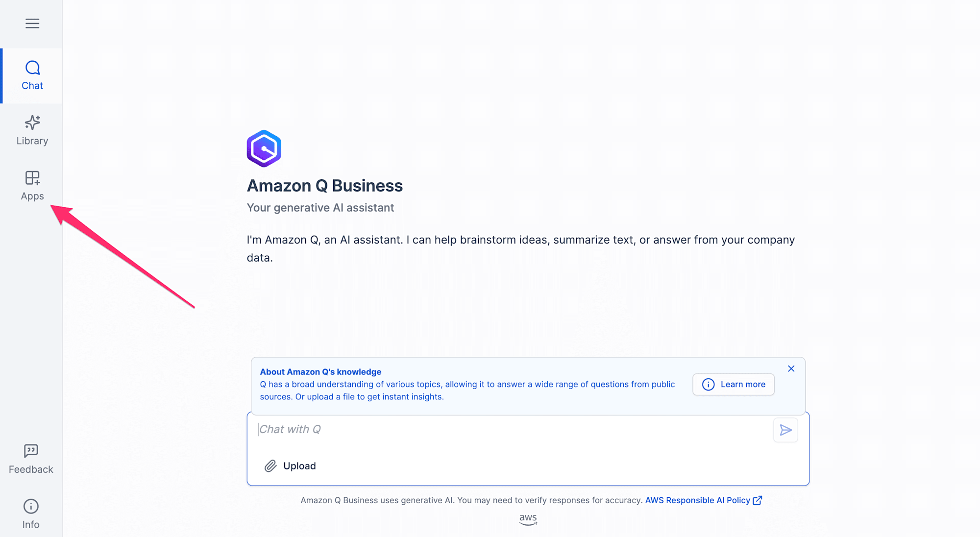Expand Library in the left sidebar
980x537 pixels.
coord(32,130)
